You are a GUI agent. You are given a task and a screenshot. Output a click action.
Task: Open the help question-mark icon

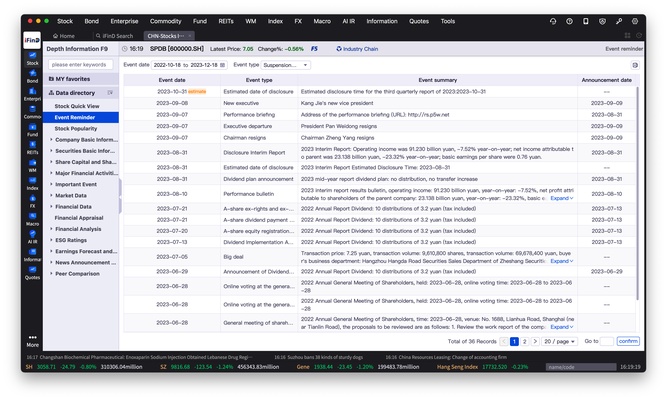point(569,21)
